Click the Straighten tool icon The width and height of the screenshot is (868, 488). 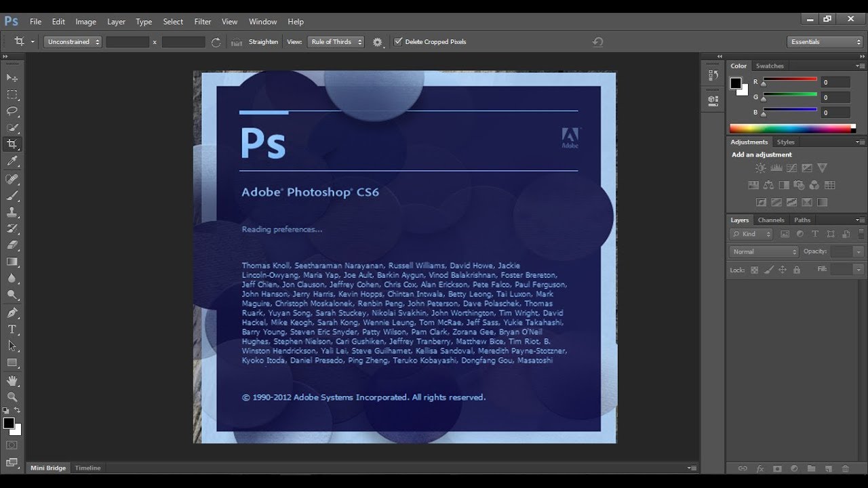point(236,42)
